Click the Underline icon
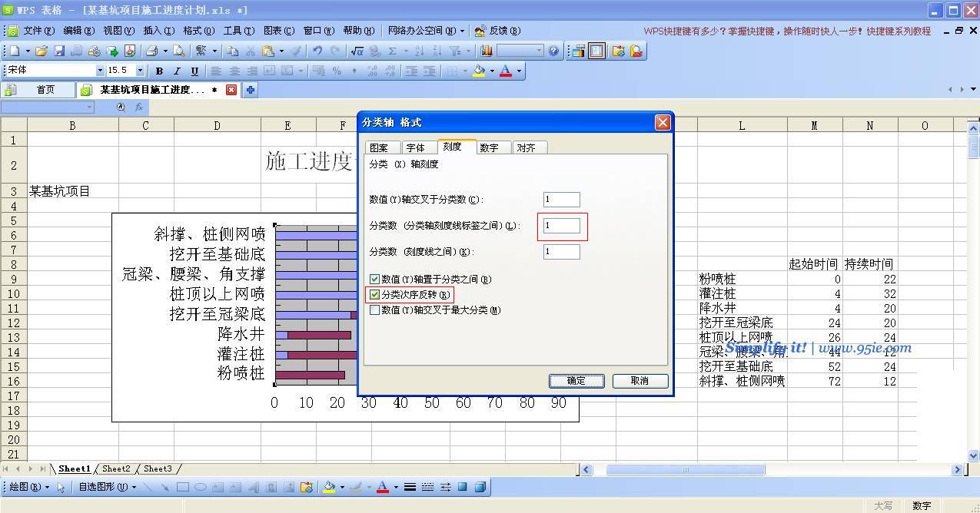Viewport: 980px width, 513px height. coord(194,71)
